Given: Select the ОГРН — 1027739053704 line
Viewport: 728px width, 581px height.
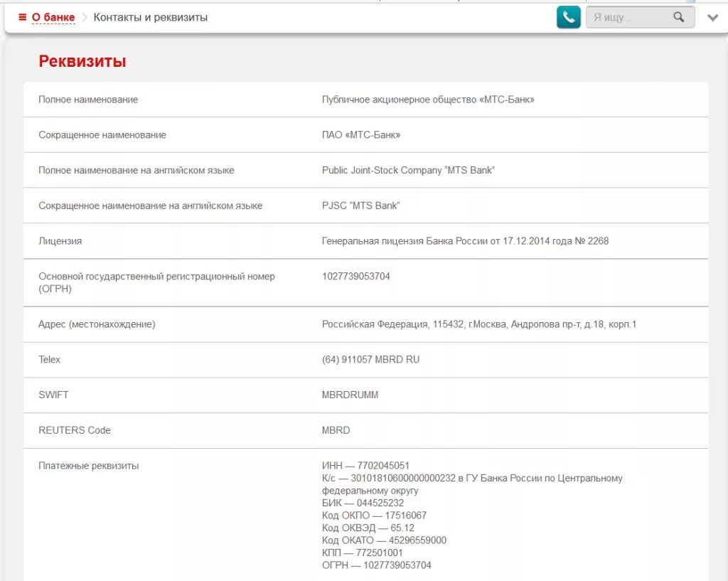Looking at the screenshot, I should coord(377,565).
